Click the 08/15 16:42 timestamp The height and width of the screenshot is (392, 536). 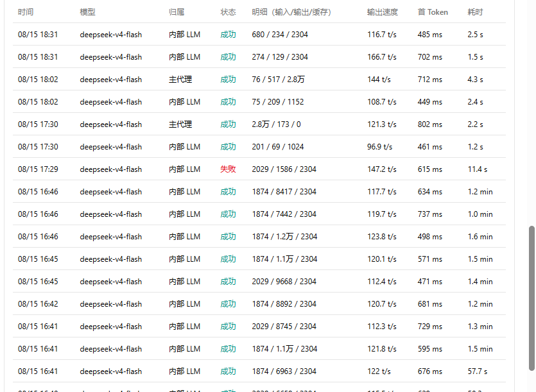coord(38,304)
